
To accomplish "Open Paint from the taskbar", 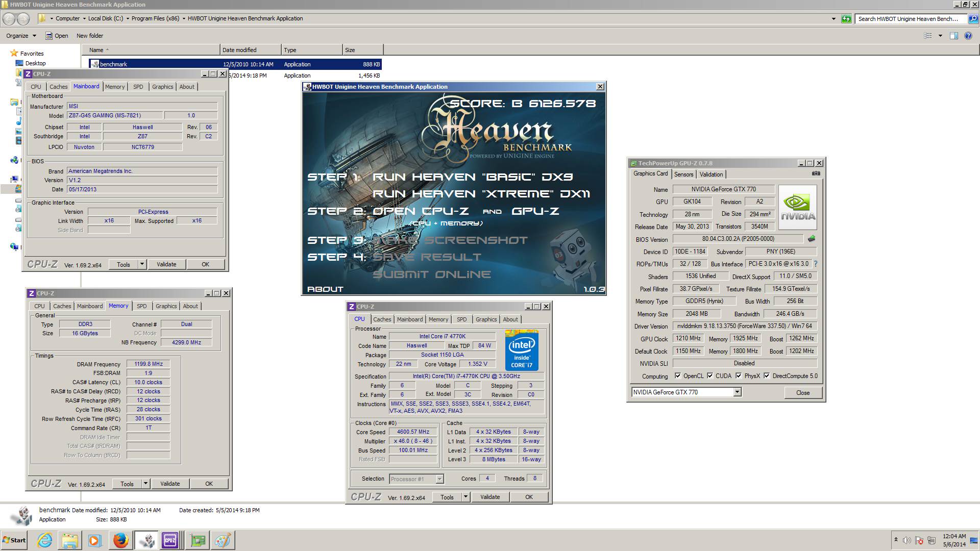I will [222, 540].
